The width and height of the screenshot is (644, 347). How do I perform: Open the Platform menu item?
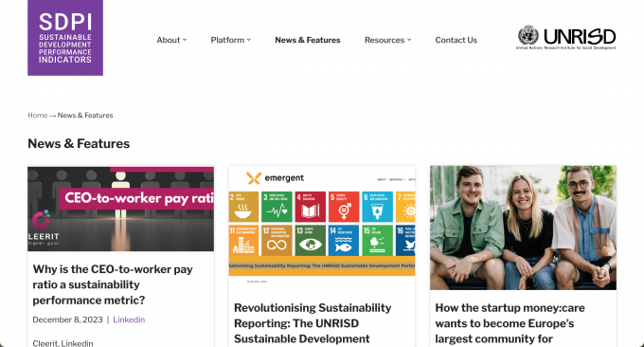[227, 40]
